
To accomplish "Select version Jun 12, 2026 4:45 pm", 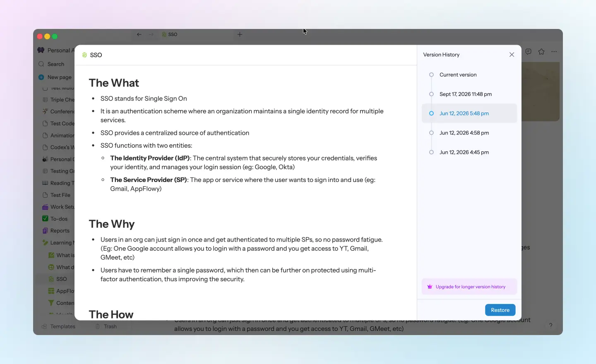I will [x=469, y=152].
